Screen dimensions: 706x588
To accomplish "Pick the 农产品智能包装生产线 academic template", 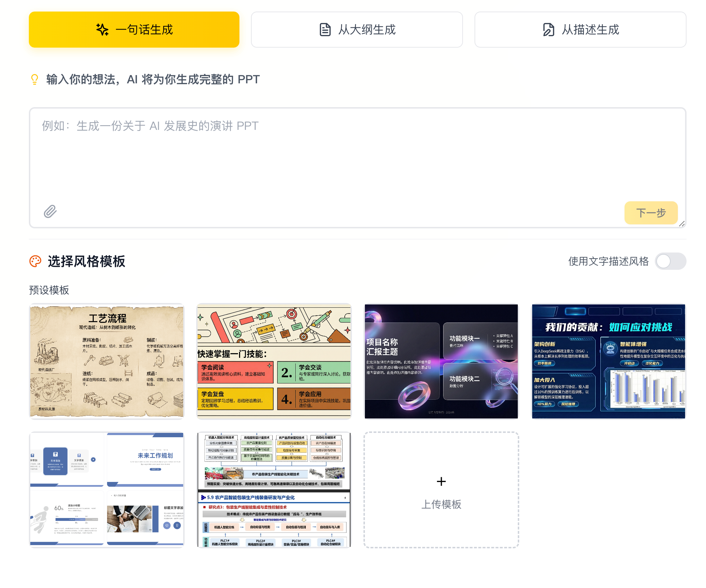I will click(x=274, y=490).
